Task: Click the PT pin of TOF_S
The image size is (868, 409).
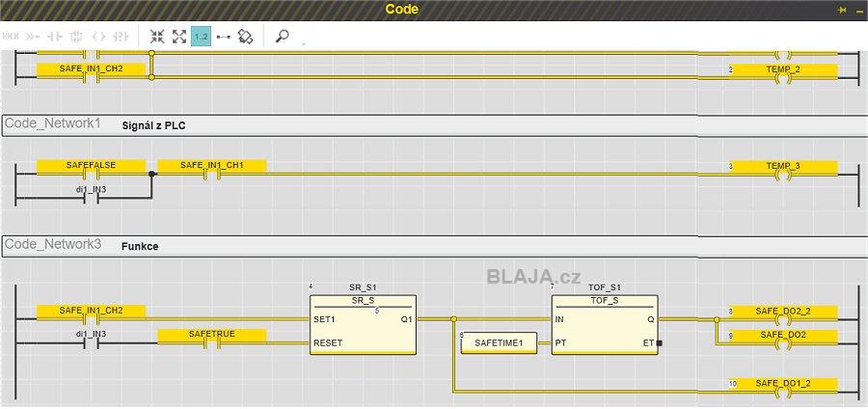Action: (560, 342)
